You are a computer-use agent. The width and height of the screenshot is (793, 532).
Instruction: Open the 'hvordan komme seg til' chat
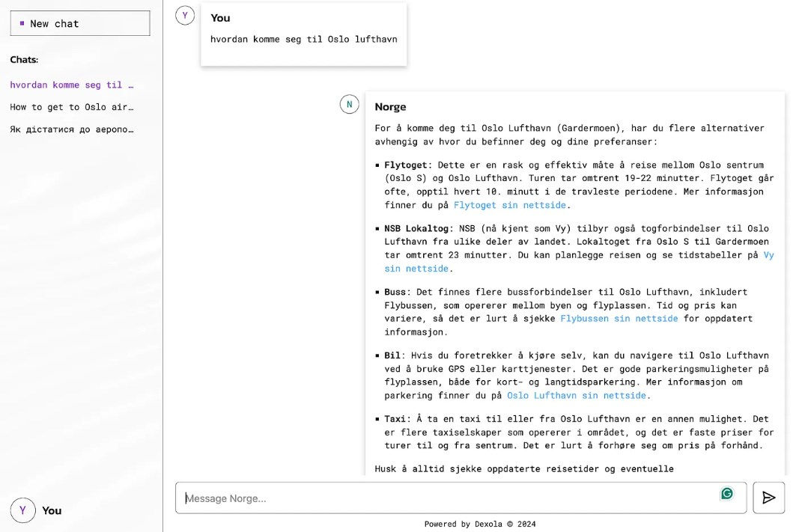(x=72, y=85)
